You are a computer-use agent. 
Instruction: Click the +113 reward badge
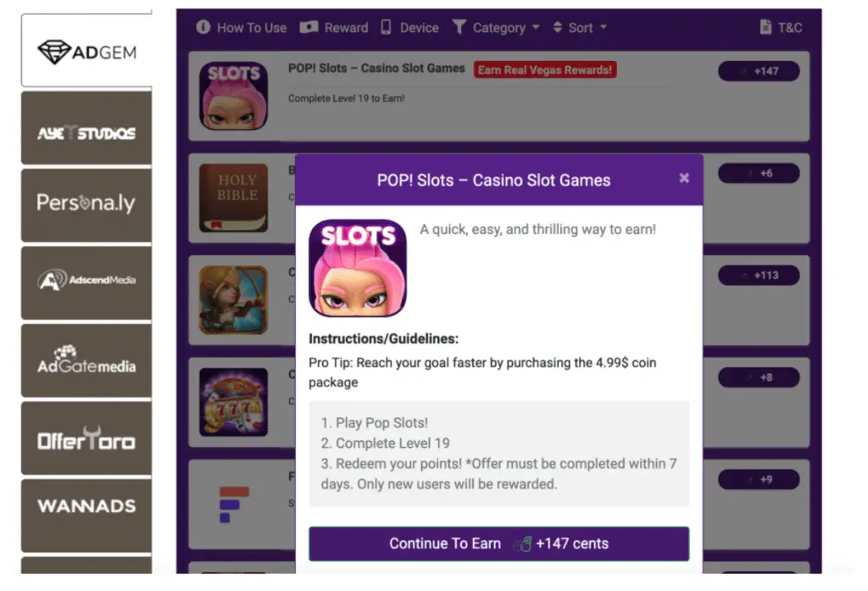click(x=759, y=276)
